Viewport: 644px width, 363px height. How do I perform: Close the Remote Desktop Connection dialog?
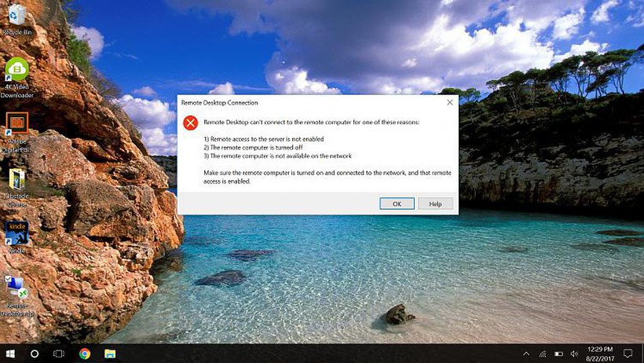coord(450,102)
